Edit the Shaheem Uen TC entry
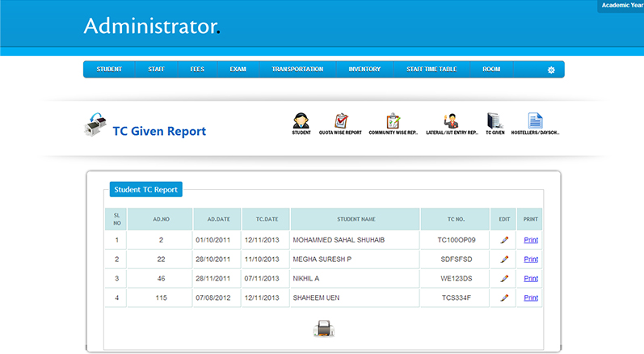Screen dimensions: 644x354 (504, 298)
